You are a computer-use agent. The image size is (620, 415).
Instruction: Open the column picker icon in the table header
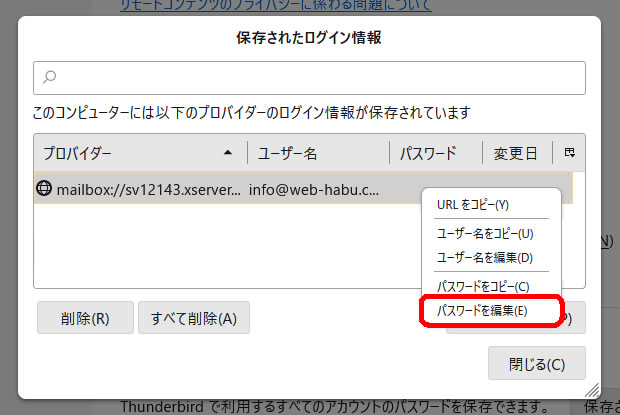pos(569,153)
